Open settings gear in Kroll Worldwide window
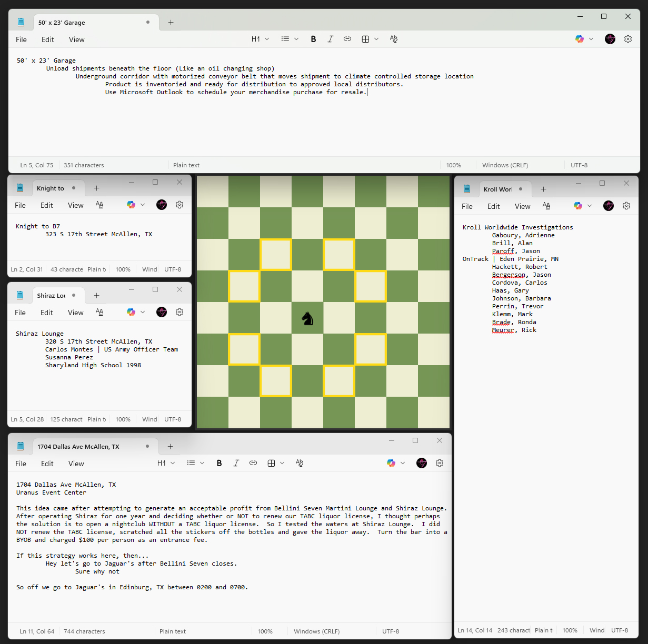 point(626,206)
